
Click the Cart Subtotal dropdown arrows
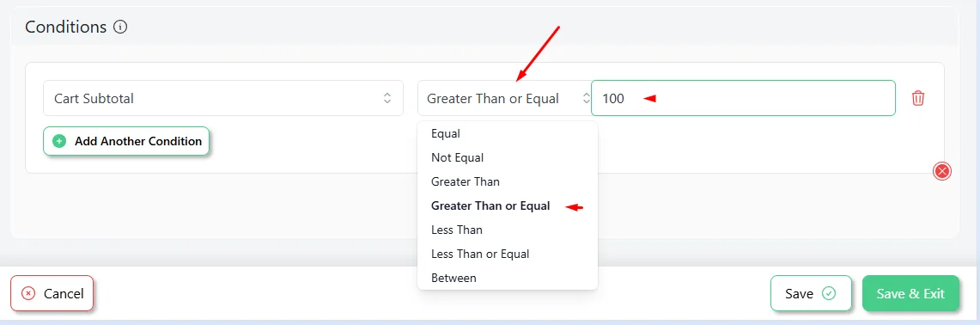[x=387, y=98]
